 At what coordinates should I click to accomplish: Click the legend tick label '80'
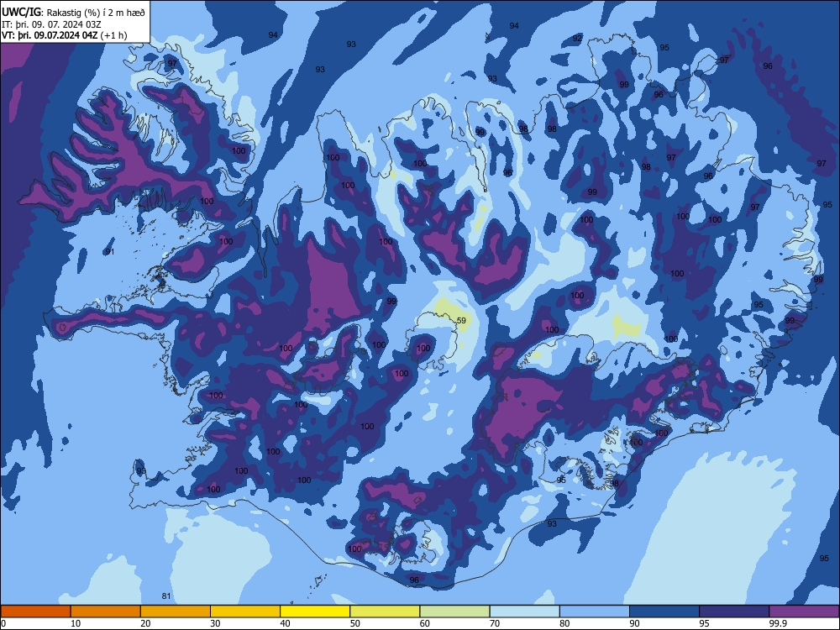pos(564,623)
